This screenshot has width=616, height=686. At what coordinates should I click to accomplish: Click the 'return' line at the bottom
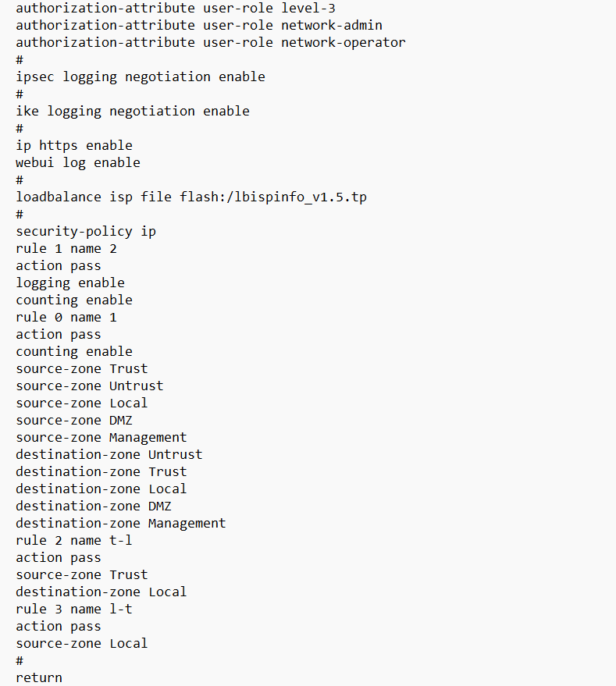click(39, 678)
